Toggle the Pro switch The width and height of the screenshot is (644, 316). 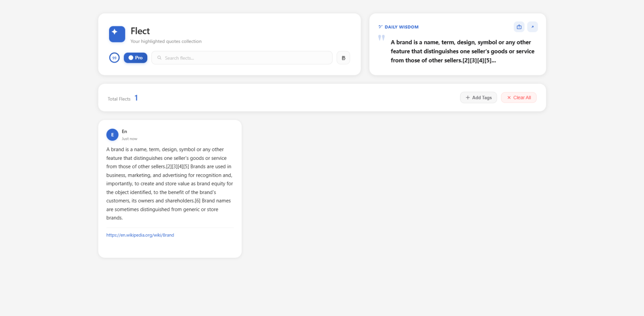tap(135, 58)
